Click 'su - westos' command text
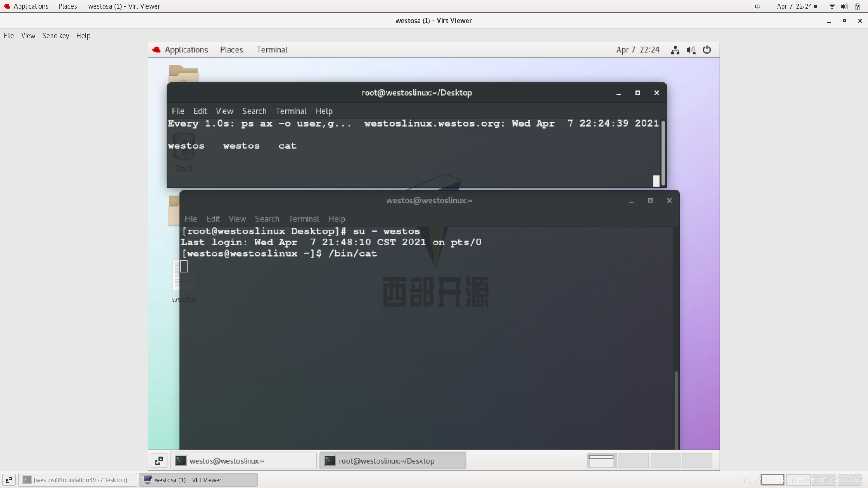The image size is (868, 488). 387,231
